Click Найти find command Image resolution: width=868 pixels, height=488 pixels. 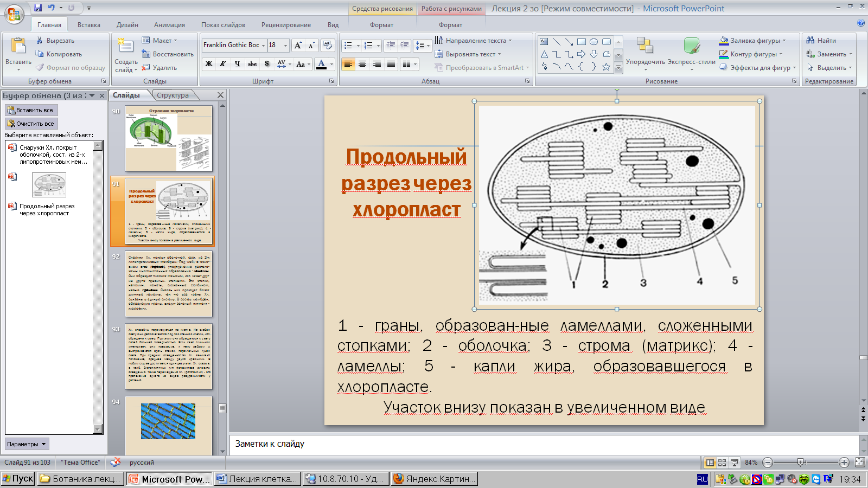pyautogui.click(x=821, y=41)
